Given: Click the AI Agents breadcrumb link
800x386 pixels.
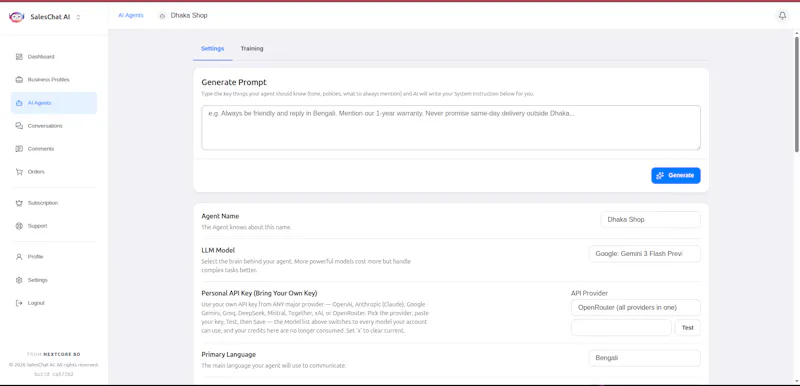Looking at the screenshot, I should point(131,15).
